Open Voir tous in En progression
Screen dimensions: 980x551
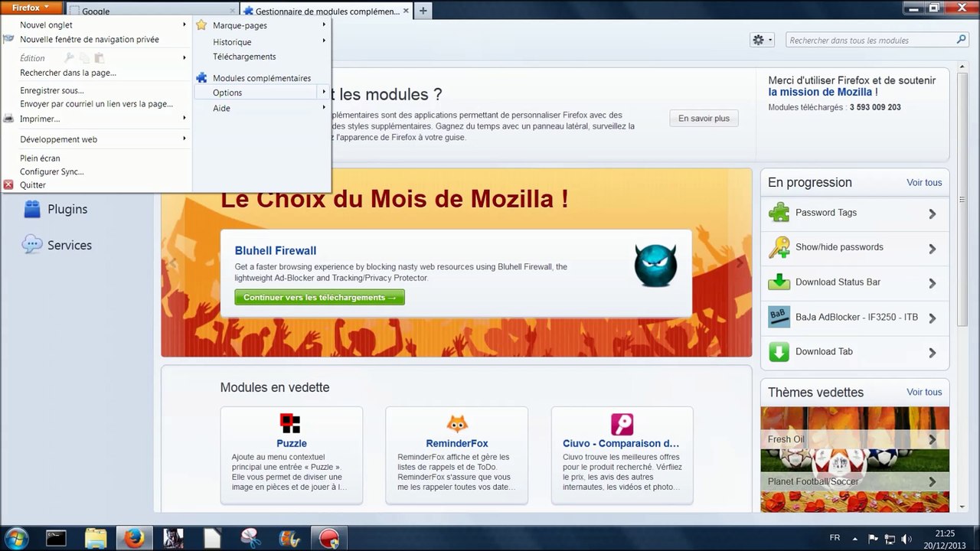924,183
